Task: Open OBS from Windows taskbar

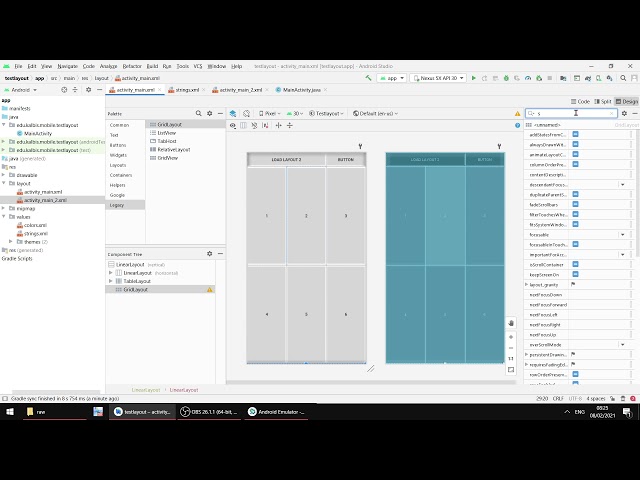Action: (x=209, y=412)
